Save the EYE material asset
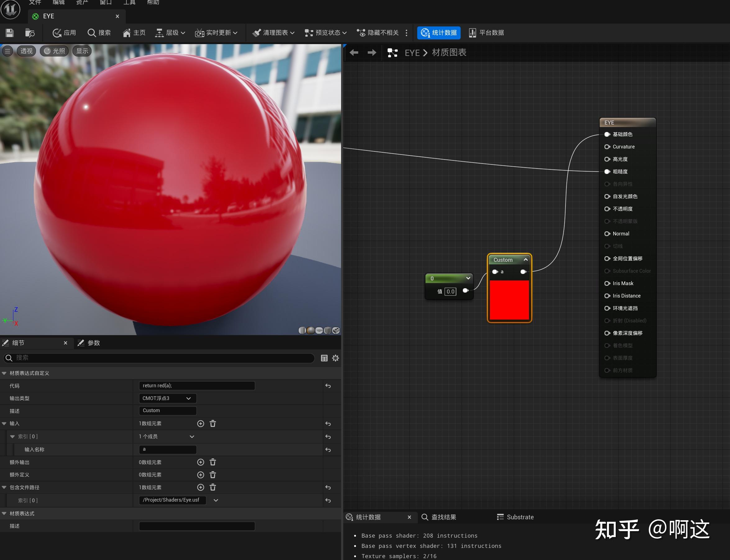Image resolution: width=730 pixels, height=560 pixels. point(9,33)
